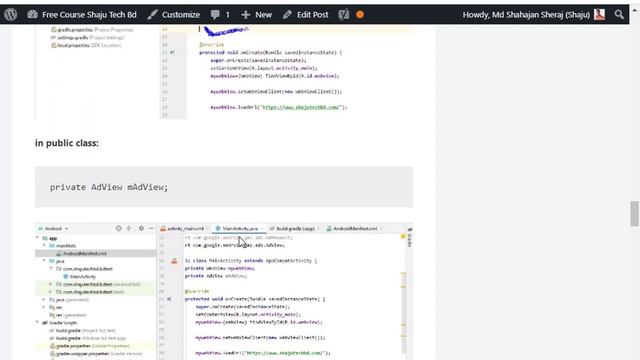Collapse the Gradle Scripts node
This screenshot has width=640, height=360.
pyautogui.click(x=38, y=323)
